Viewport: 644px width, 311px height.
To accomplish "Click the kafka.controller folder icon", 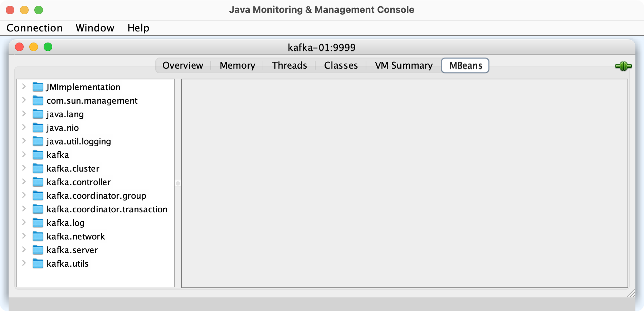I will click(x=38, y=182).
